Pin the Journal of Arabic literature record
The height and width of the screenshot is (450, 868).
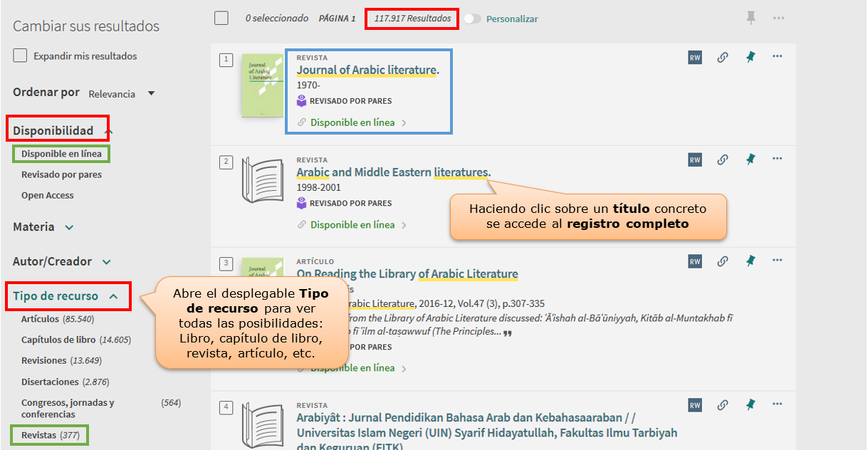(x=750, y=58)
